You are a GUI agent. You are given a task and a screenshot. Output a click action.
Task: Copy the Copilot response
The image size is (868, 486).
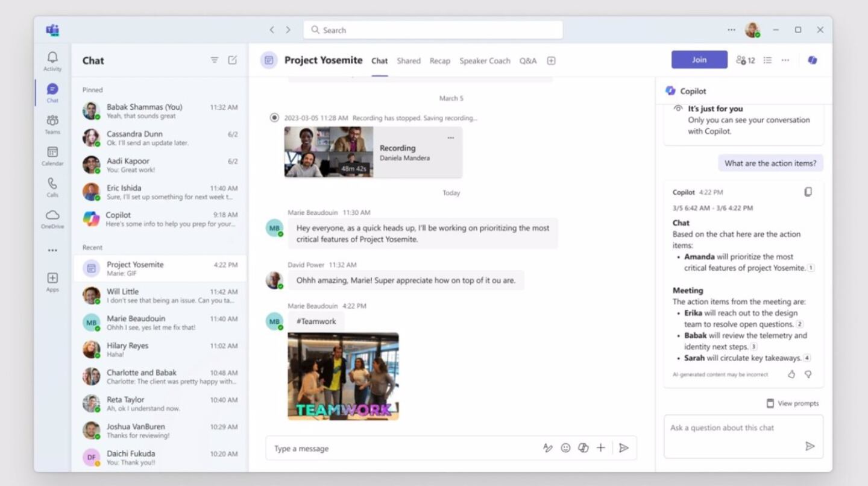[x=808, y=192]
